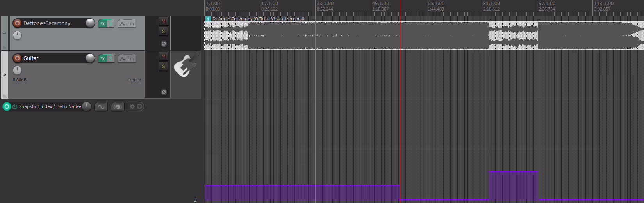Viewport: 644px width, 203px height.
Task: Arm the Guitar track for recording
Action: [x=17, y=58]
